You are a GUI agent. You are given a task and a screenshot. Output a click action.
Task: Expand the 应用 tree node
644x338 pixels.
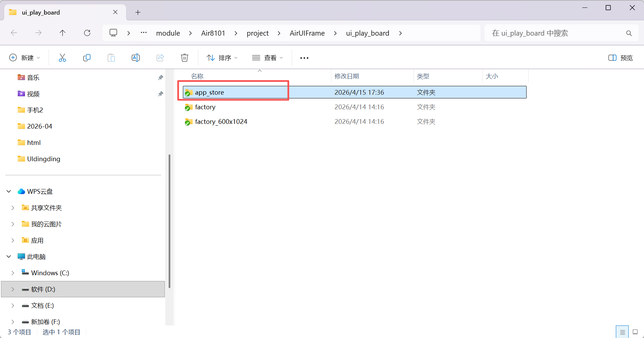click(13, 241)
